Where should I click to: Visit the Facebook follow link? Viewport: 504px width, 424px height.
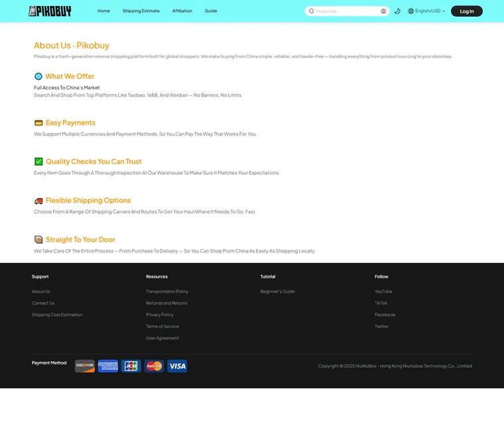tap(385, 315)
